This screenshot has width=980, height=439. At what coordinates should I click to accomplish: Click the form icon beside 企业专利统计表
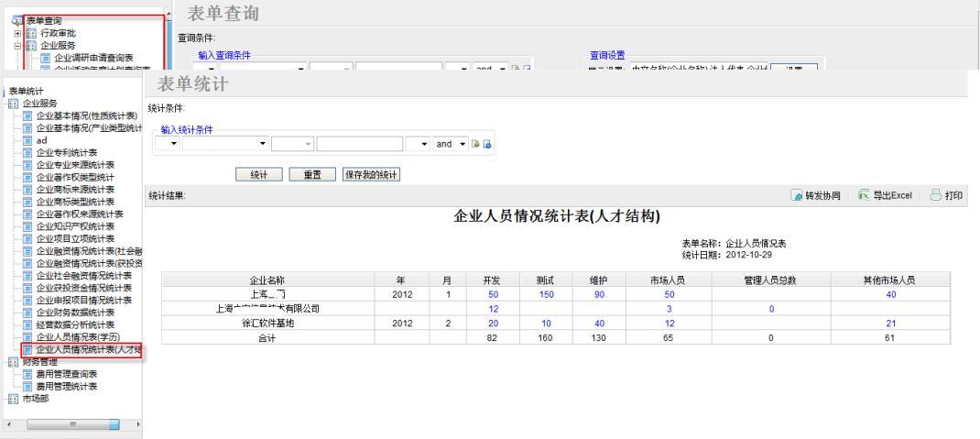(x=27, y=152)
